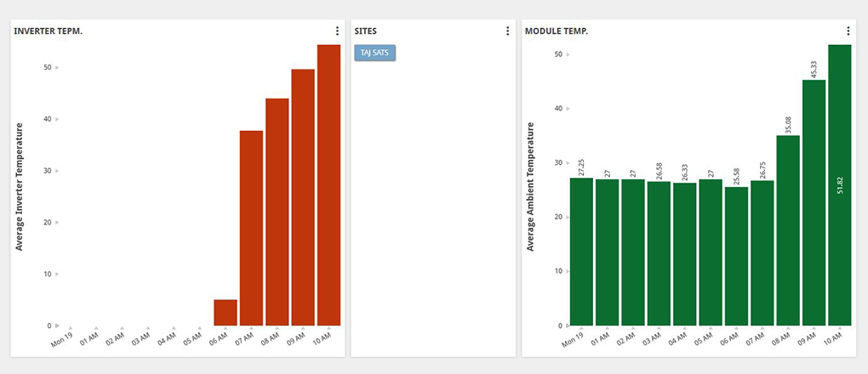Click the green bar labeled 35.08
868x374 pixels.
[788, 231]
